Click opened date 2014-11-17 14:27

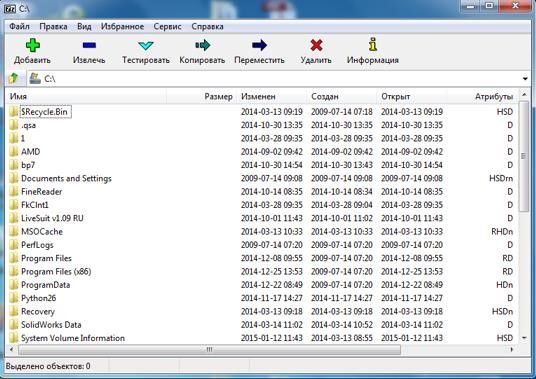click(412, 298)
